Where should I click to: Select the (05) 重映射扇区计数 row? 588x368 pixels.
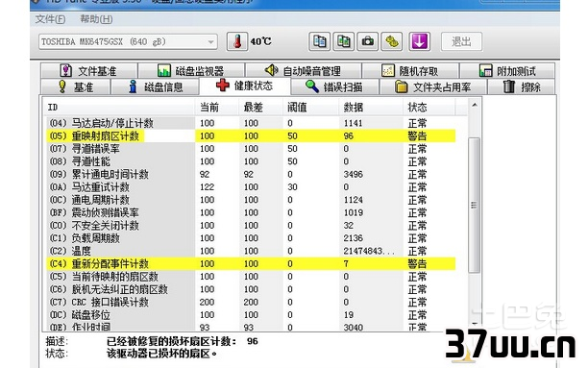point(251,135)
